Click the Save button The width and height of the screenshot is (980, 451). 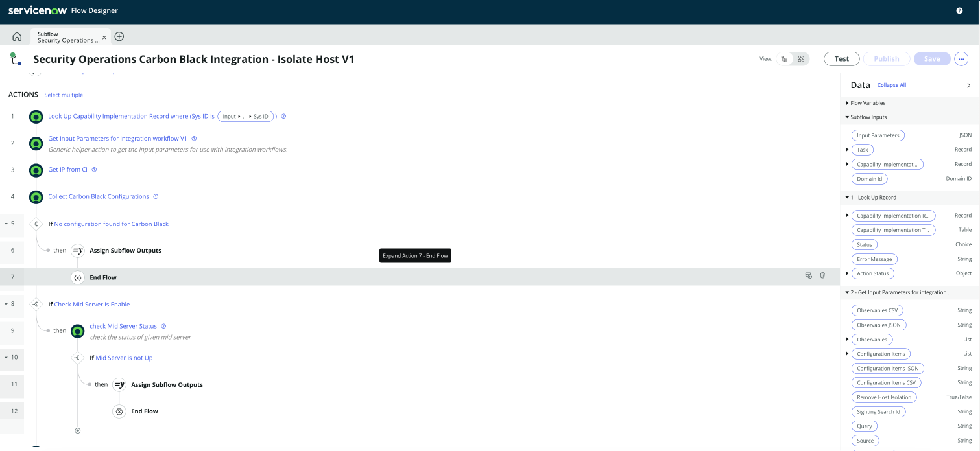click(932, 59)
